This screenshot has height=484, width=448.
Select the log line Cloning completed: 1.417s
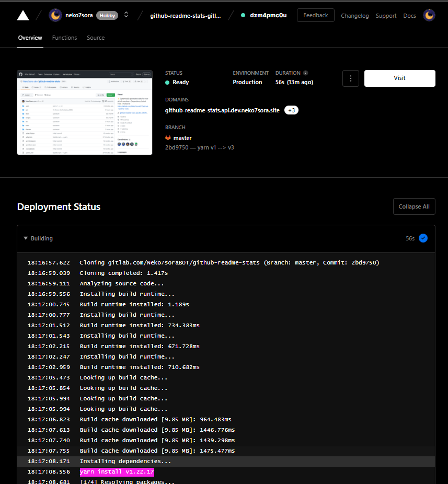[226, 273]
